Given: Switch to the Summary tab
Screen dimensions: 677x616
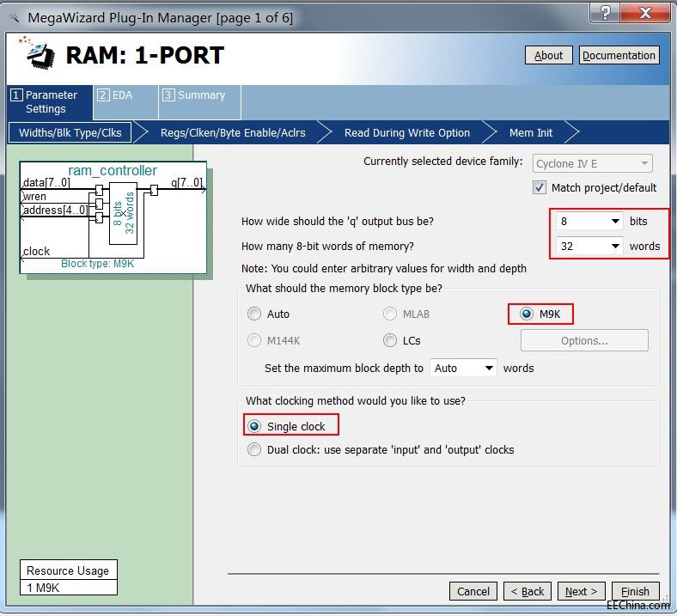Looking at the screenshot, I should [x=199, y=102].
